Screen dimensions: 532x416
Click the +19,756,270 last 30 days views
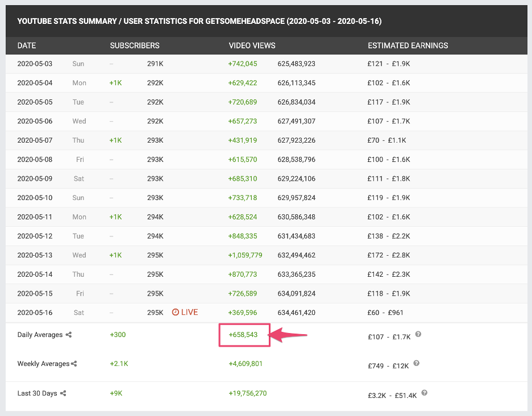(248, 393)
